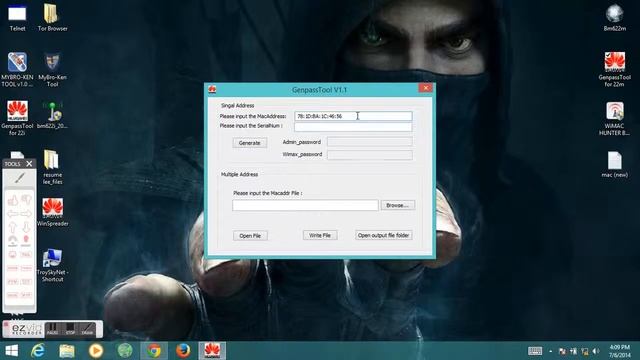This screenshot has width=640, height=360.
Task: Click the Write File button
Action: tap(320, 235)
